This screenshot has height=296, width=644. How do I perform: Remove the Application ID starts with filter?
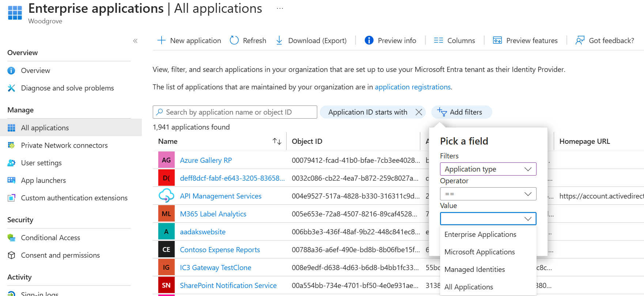click(419, 112)
